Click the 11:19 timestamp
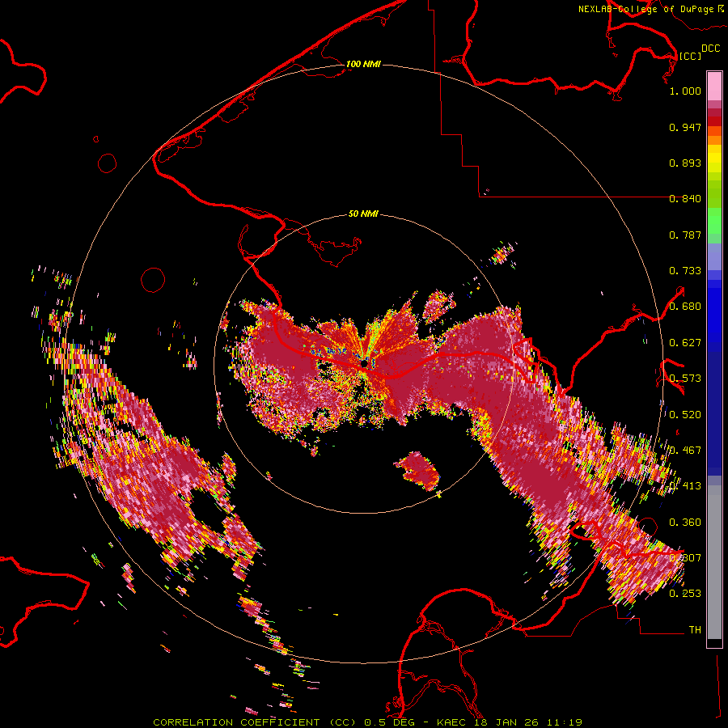Image resolution: width=728 pixels, height=728 pixels. (564, 722)
